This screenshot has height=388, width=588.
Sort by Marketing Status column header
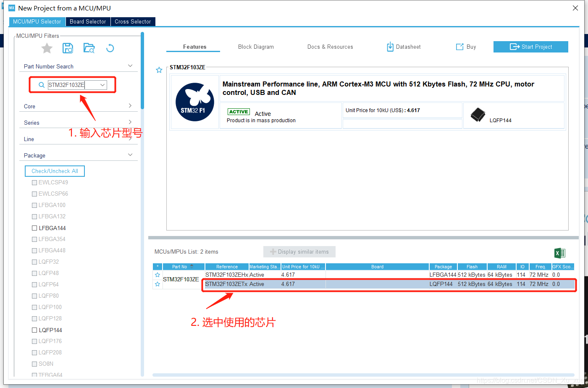pos(265,267)
